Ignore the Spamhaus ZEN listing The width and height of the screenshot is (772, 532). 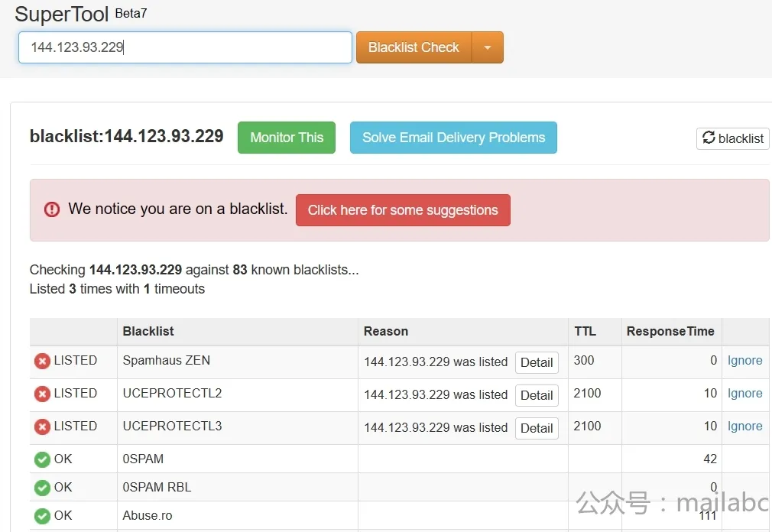pyautogui.click(x=745, y=361)
